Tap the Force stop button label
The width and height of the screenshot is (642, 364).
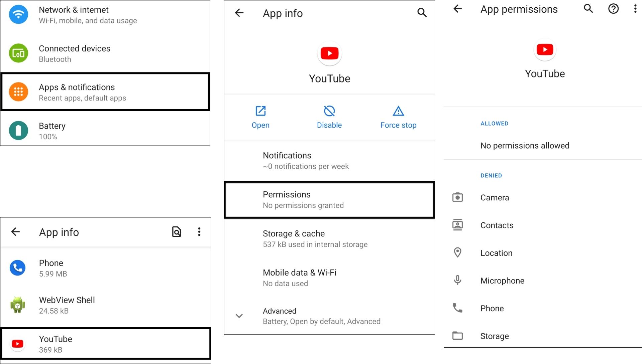click(398, 125)
